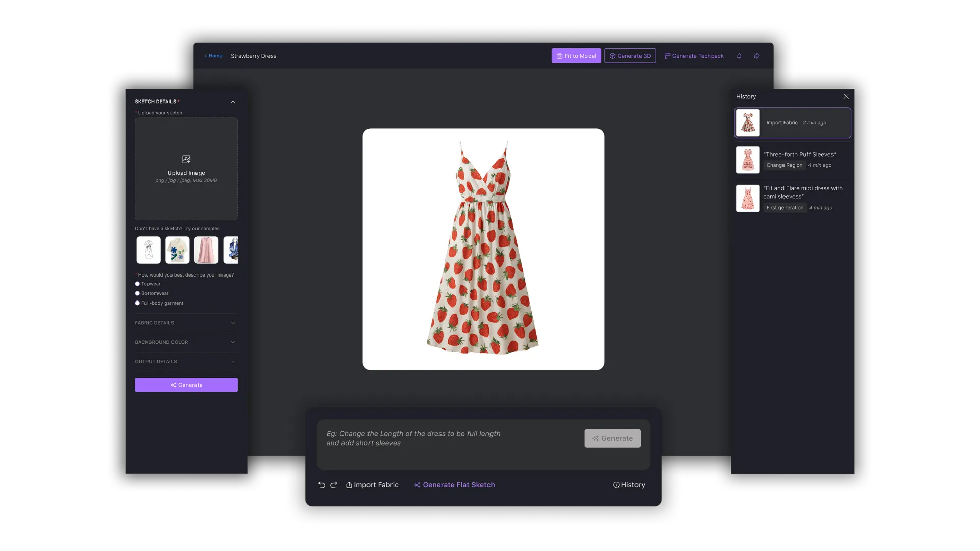The height and width of the screenshot is (551, 980).
Task: Open the History panel from the bottom bar
Action: [x=628, y=485]
